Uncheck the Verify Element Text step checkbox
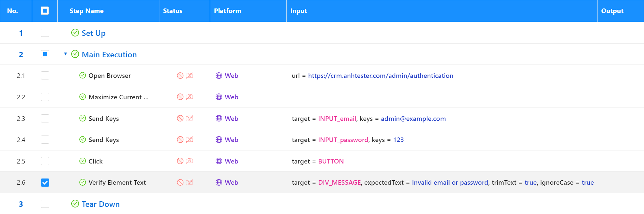 45,182
